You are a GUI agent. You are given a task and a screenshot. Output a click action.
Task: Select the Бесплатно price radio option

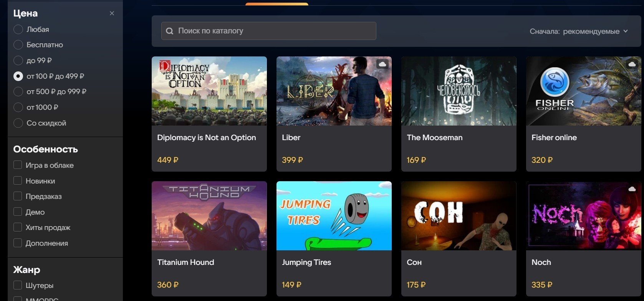pyautogui.click(x=18, y=45)
